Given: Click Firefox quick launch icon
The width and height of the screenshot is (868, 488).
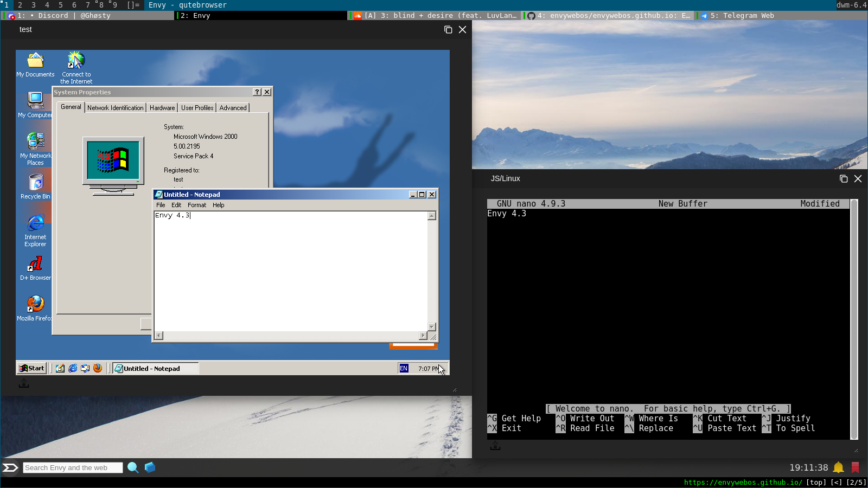Looking at the screenshot, I should tap(98, 368).
